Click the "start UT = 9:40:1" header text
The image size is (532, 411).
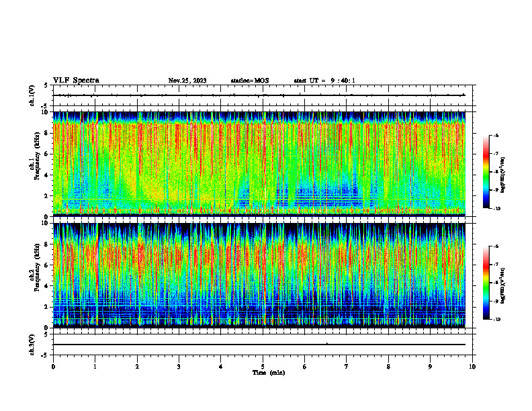324,81
